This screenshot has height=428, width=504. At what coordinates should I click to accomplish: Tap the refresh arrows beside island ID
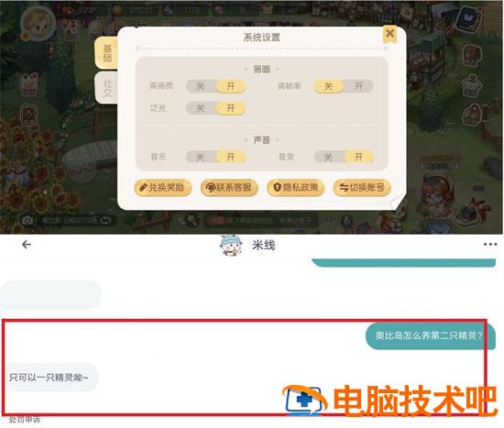tap(105, 220)
